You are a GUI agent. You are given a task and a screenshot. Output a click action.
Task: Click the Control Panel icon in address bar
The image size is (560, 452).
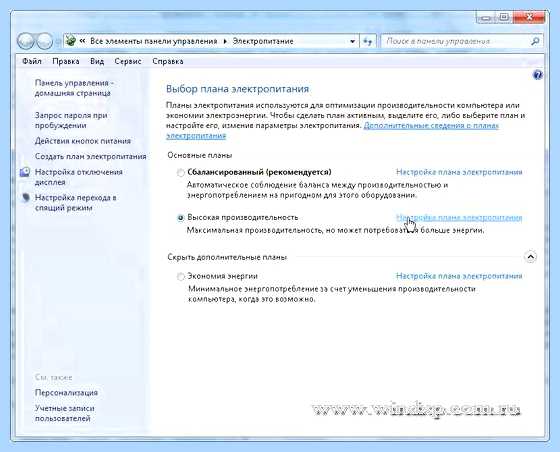[x=71, y=41]
